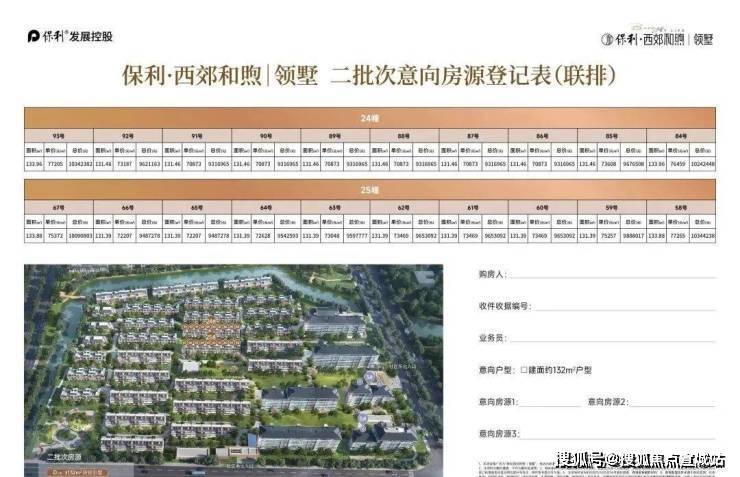Click the Poly 保利发展控股 logo
Screen dimensions: 740x477
[x=68, y=37]
